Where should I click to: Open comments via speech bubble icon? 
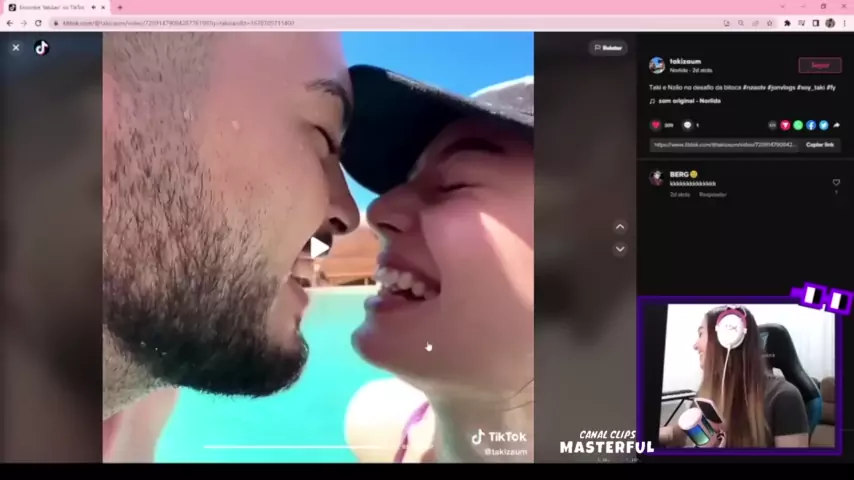[x=687, y=125]
